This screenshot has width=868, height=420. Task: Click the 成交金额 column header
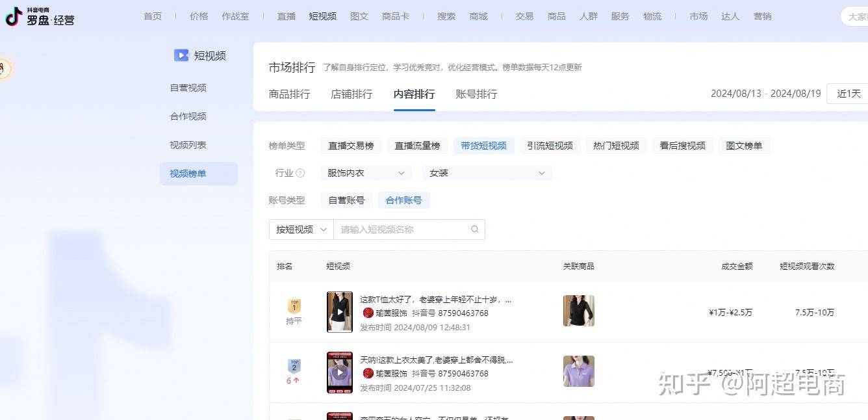click(737, 266)
